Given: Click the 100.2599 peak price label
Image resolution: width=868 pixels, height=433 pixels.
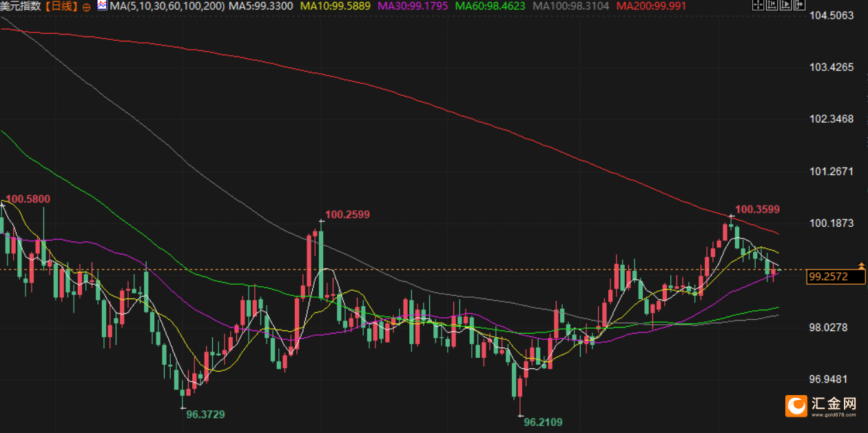Looking at the screenshot, I should coord(347,214).
